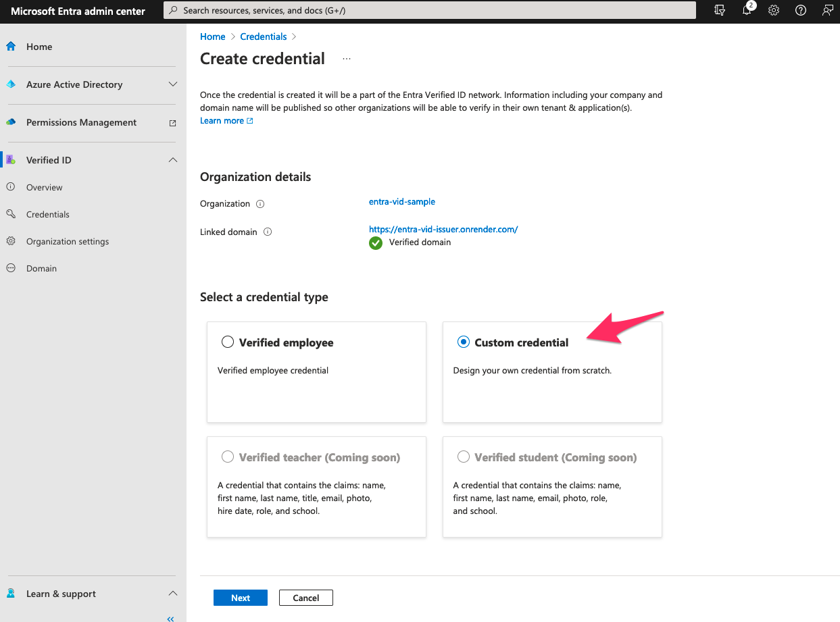Select Verified teacher radio option
The height and width of the screenshot is (622, 840).
[x=228, y=457]
